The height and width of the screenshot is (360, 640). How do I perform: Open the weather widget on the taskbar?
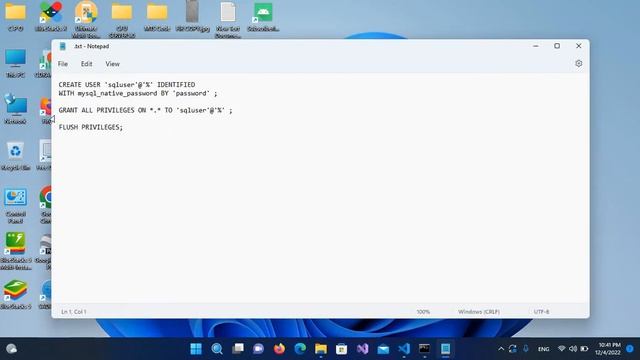tap(11, 349)
